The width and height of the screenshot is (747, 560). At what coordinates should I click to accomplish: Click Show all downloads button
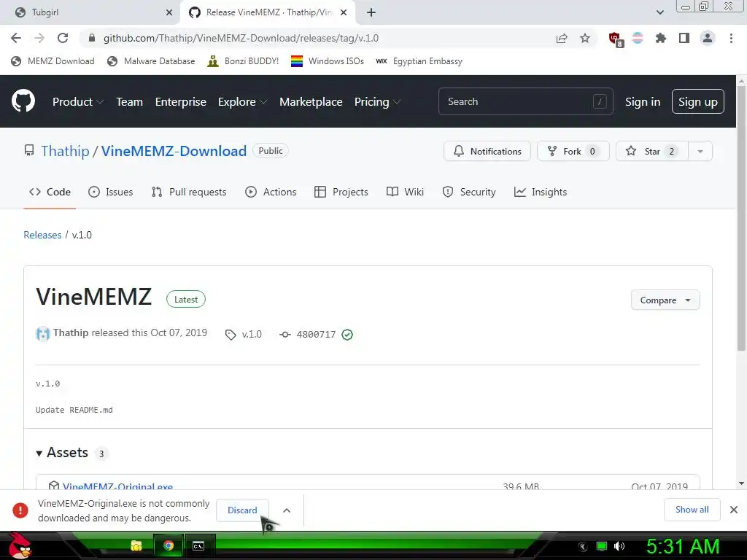coord(692,510)
